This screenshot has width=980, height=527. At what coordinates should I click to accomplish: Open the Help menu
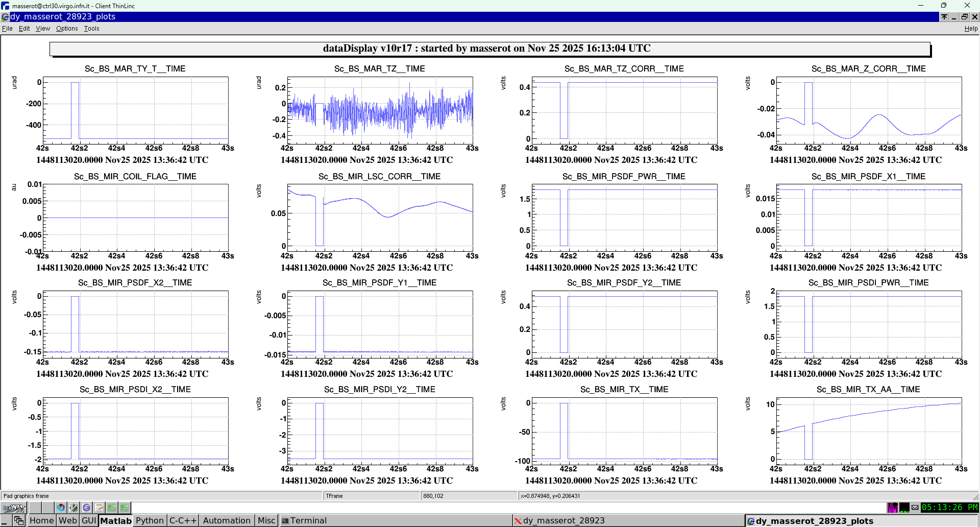pos(971,29)
